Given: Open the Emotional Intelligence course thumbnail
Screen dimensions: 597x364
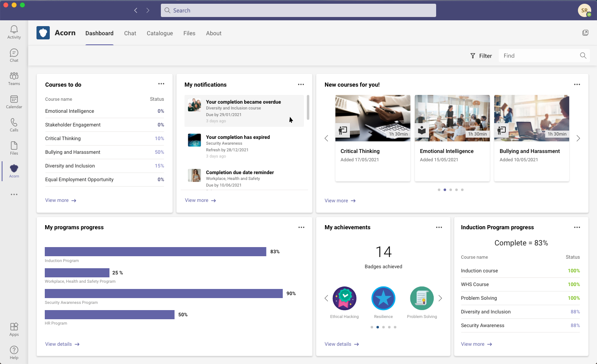Looking at the screenshot, I should [x=452, y=118].
